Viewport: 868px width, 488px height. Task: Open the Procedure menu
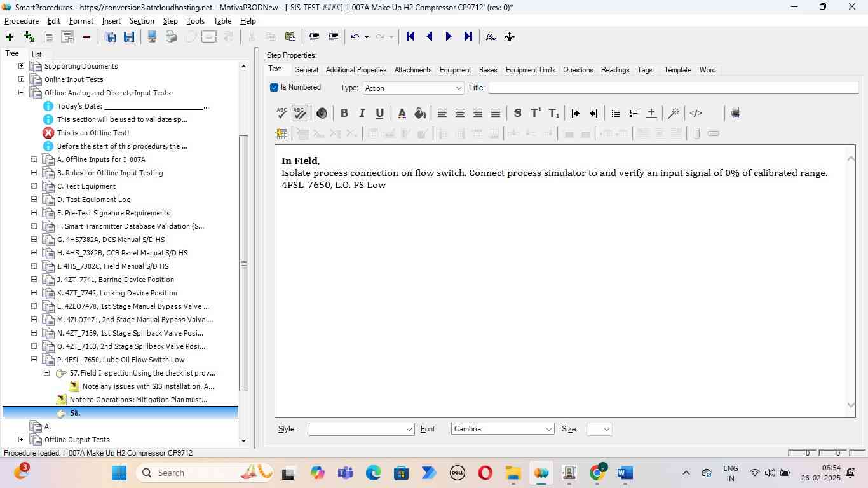[22, 21]
